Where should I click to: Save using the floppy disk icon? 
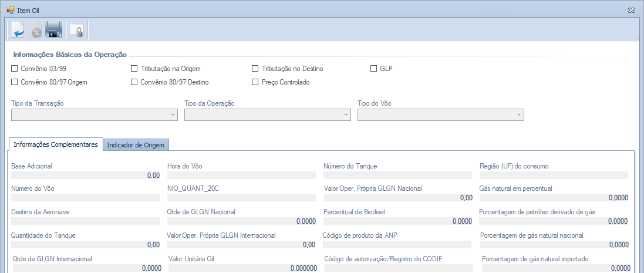pyautogui.click(x=54, y=29)
